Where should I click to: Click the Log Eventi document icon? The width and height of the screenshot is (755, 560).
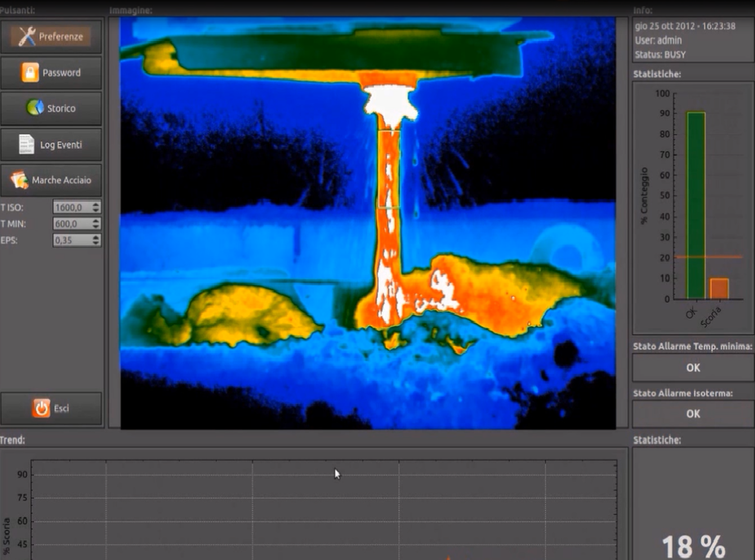point(27,145)
